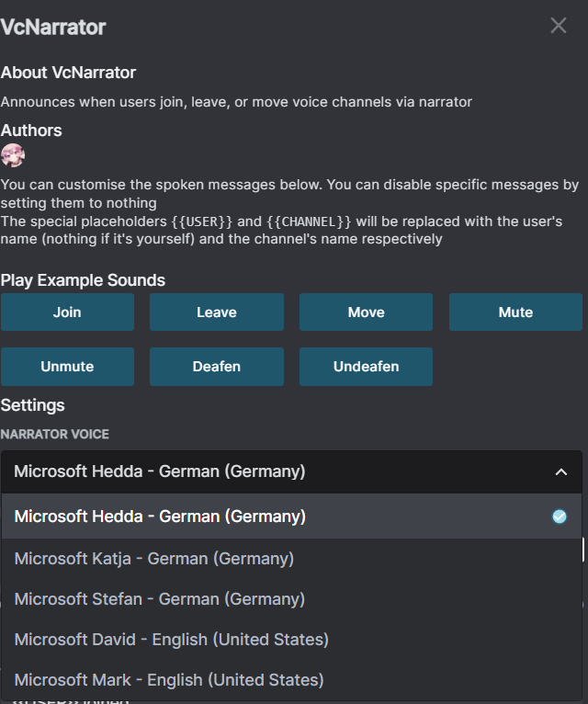The height and width of the screenshot is (704, 588).
Task: Close the VcNarrator settings dialog
Action: pyautogui.click(x=559, y=26)
